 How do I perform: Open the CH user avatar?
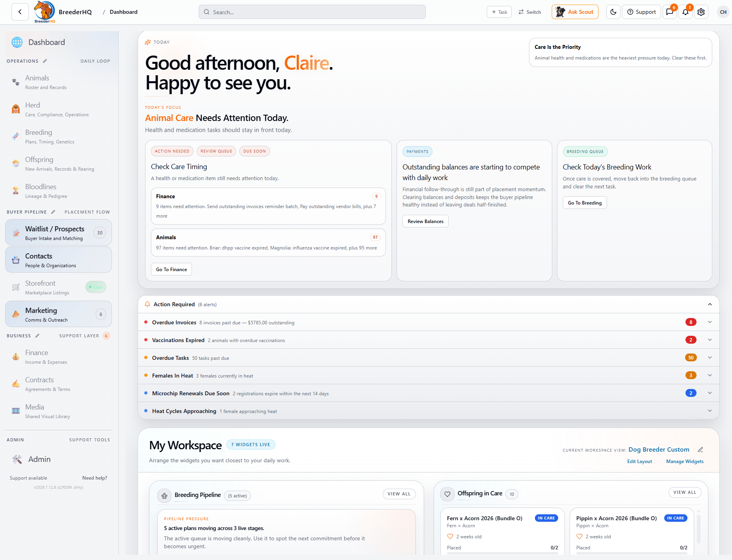click(x=723, y=12)
